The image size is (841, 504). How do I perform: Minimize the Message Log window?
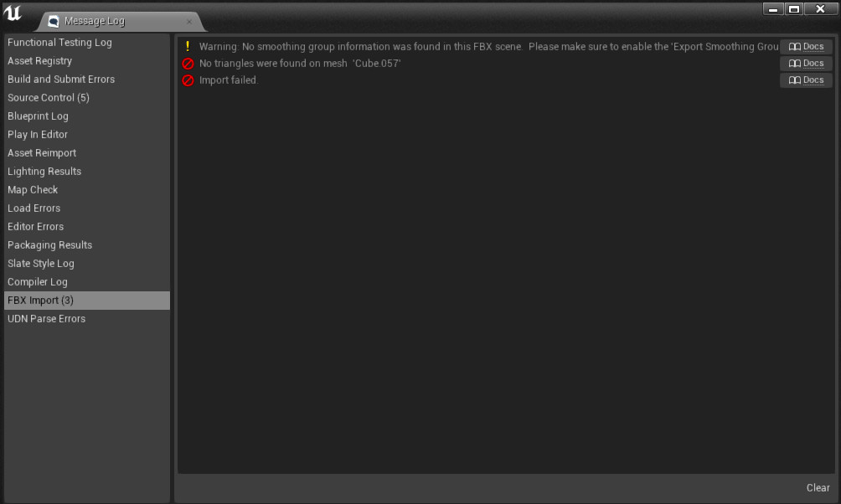(x=773, y=9)
